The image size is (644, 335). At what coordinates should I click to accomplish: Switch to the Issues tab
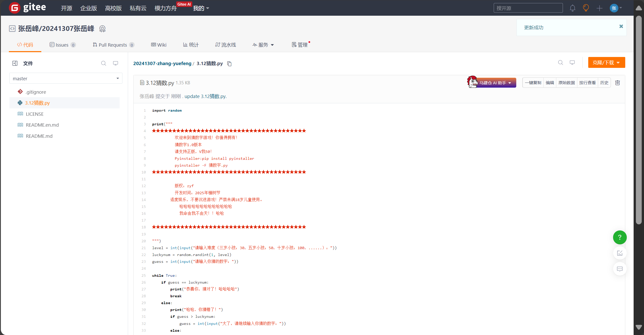tap(62, 45)
